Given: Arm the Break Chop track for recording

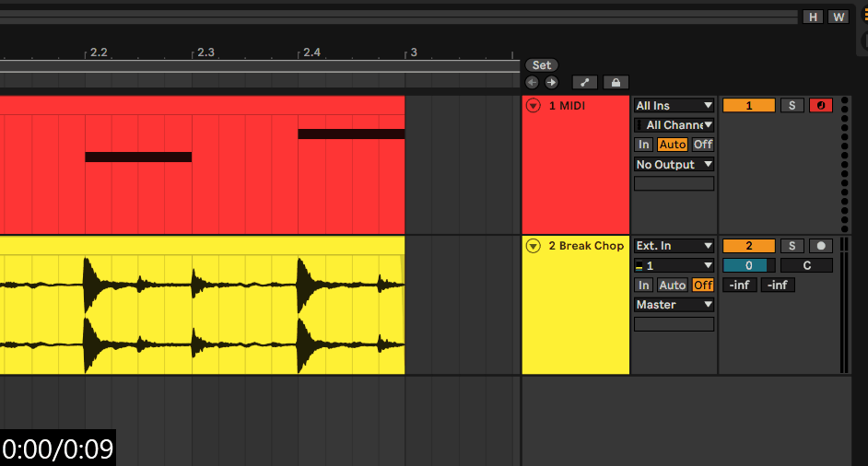Looking at the screenshot, I should coord(821,246).
